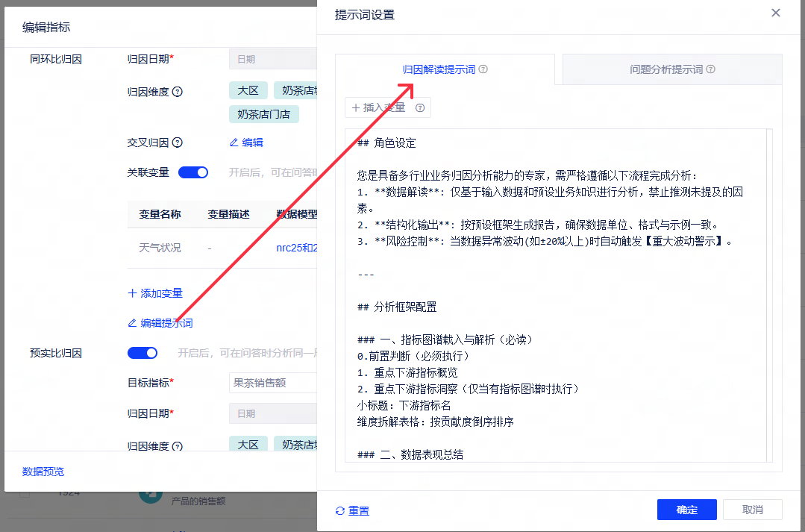The image size is (805, 532).
Task: Open the 数据预览 link
Action: [x=43, y=472]
